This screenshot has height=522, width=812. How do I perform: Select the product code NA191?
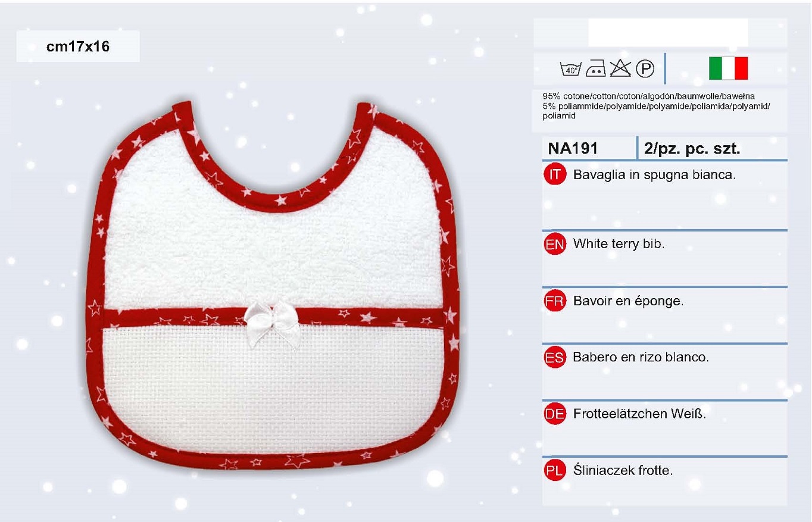coord(573,149)
